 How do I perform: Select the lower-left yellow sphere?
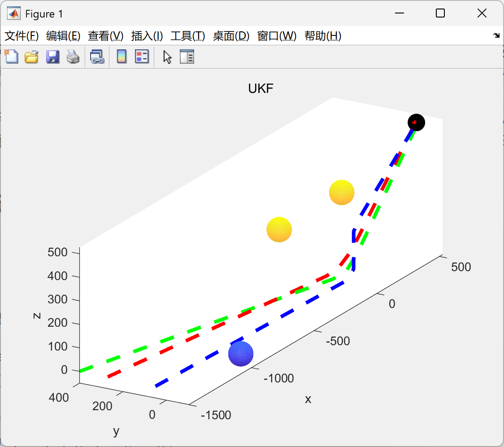point(279,229)
